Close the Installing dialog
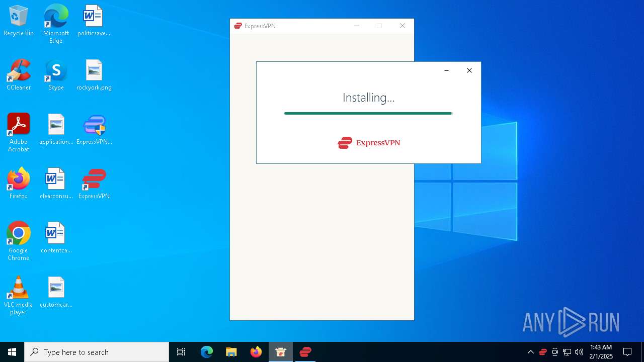The width and height of the screenshot is (644, 362). 469,70
